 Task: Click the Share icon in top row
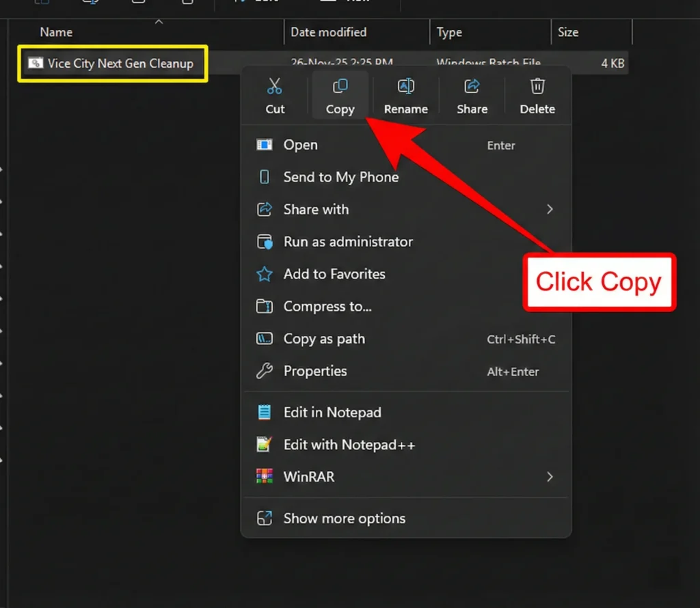click(x=472, y=87)
